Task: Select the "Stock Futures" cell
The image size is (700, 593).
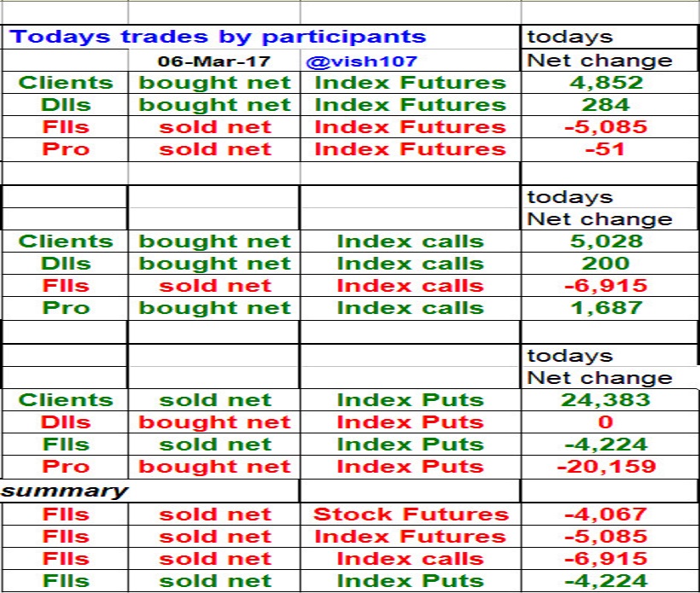Action: pos(411,515)
